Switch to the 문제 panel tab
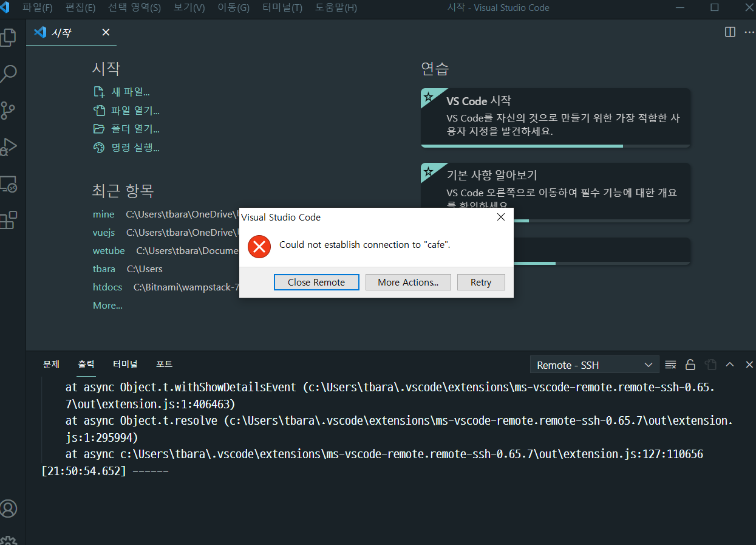The image size is (756, 545). pos(51,364)
